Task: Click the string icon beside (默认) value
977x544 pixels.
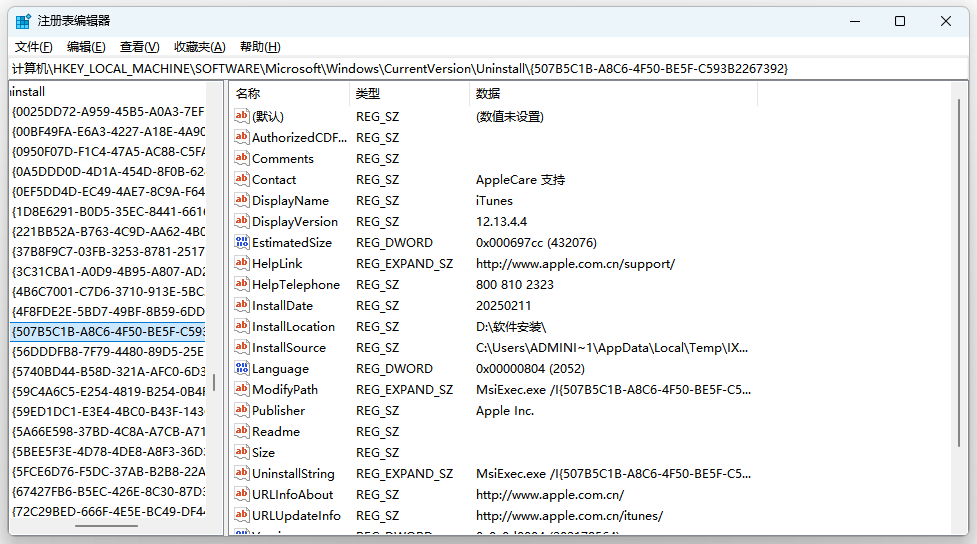Action: pos(242,116)
